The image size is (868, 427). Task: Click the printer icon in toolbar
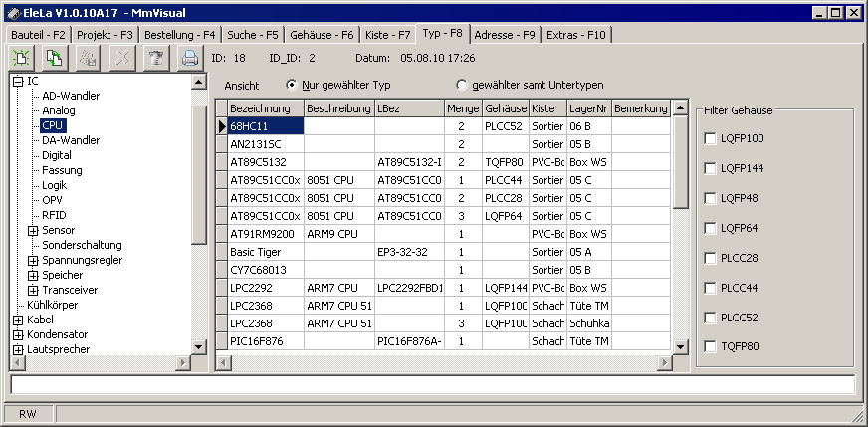[188, 58]
